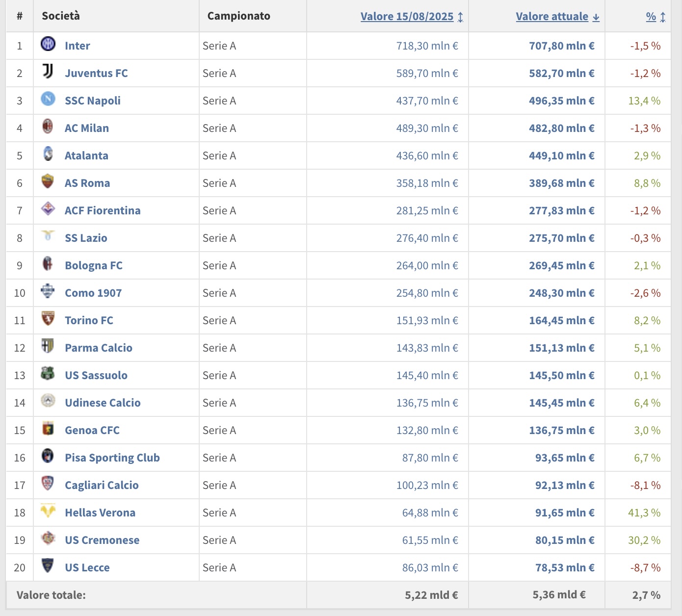Screen dimensions: 682x616
Task: Click US Lecce's -8,7 % change
Action: coord(646,567)
